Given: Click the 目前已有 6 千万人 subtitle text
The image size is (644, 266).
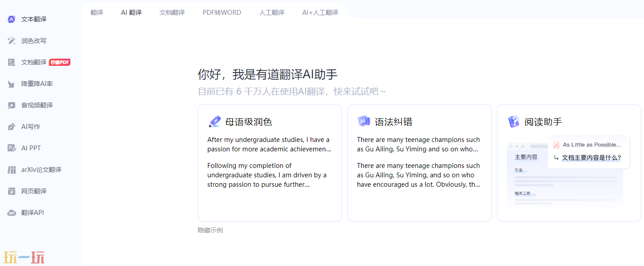Looking at the screenshot, I should 292,91.
